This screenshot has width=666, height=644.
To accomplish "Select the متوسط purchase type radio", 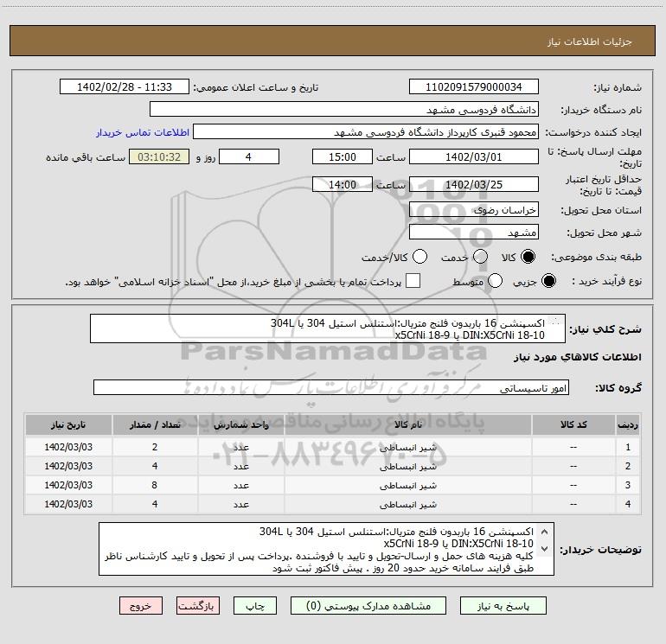I will click(495, 281).
